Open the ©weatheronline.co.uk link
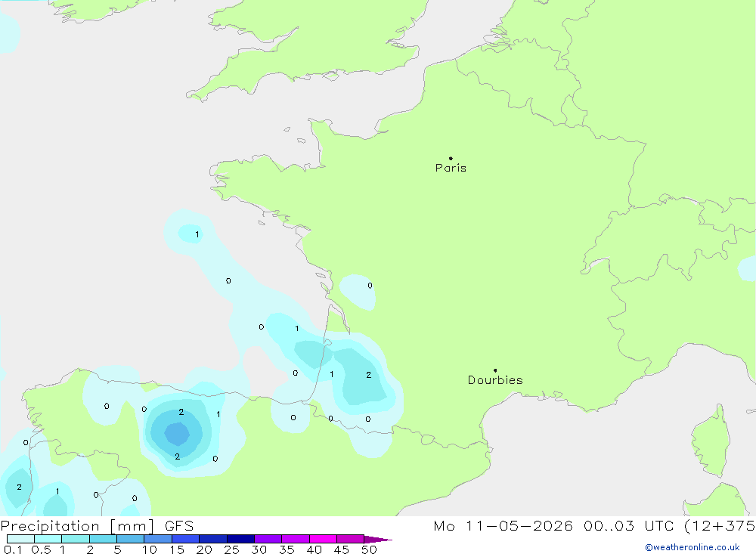 pyautogui.click(x=692, y=547)
